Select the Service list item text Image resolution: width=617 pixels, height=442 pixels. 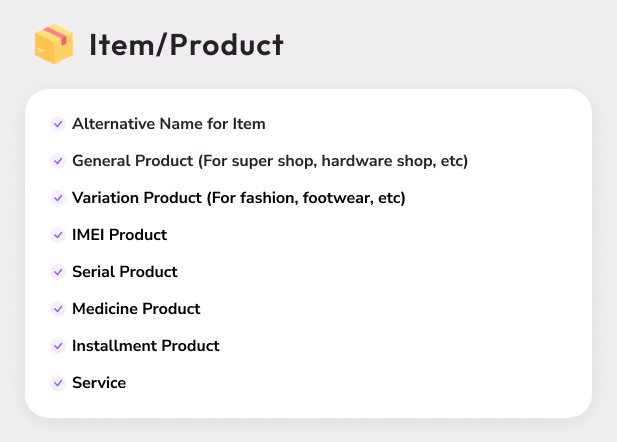(99, 383)
